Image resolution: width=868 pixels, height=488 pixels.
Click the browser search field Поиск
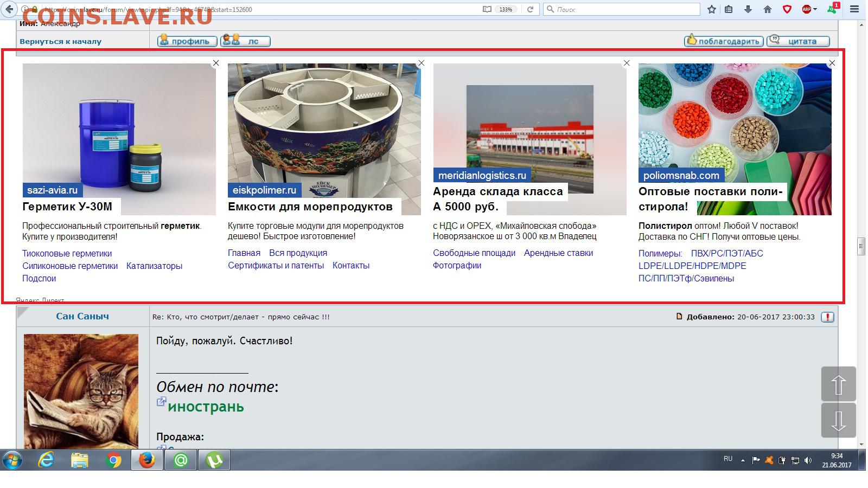click(622, 9)
